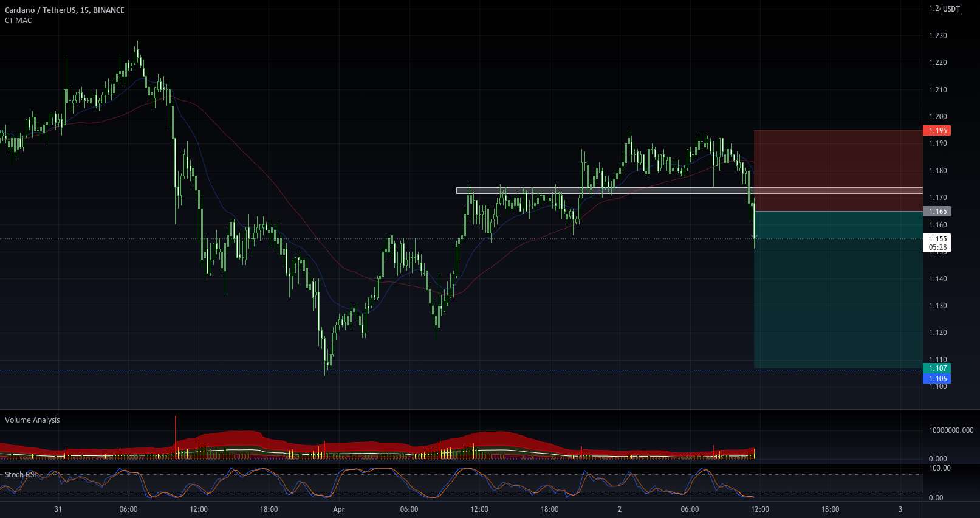Click the white horizontal resistance rectangle
980x518 pixels.
tap(689, 190)
